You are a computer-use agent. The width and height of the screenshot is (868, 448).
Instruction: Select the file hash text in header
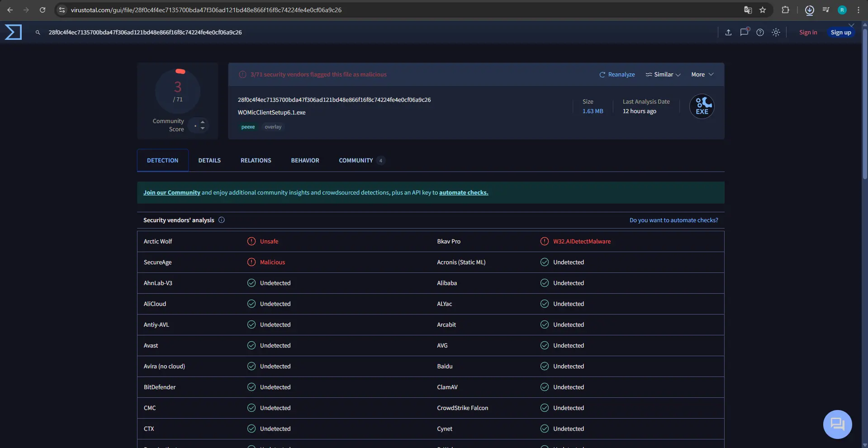click(334, 100)
